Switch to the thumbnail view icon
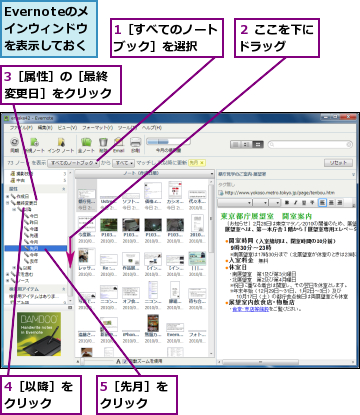This screenshot has height=415, width=360. click(x=258, y=144)
